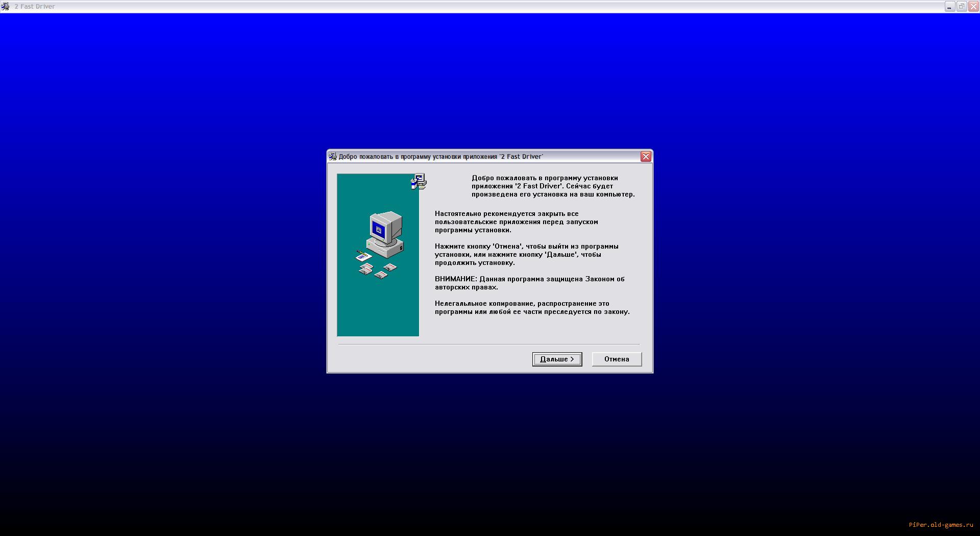Screen dimensions: 980x536
Task: Click the small setup icon above the illustration
Action: tap(419, 181)
